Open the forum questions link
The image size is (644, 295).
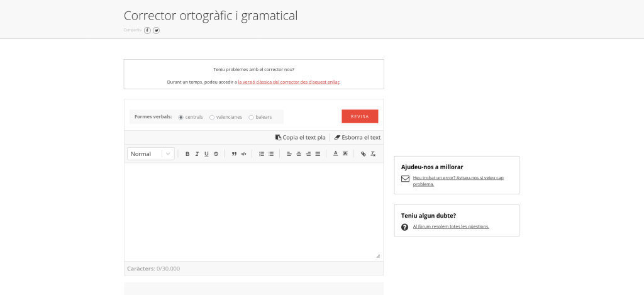coord(450,226)
